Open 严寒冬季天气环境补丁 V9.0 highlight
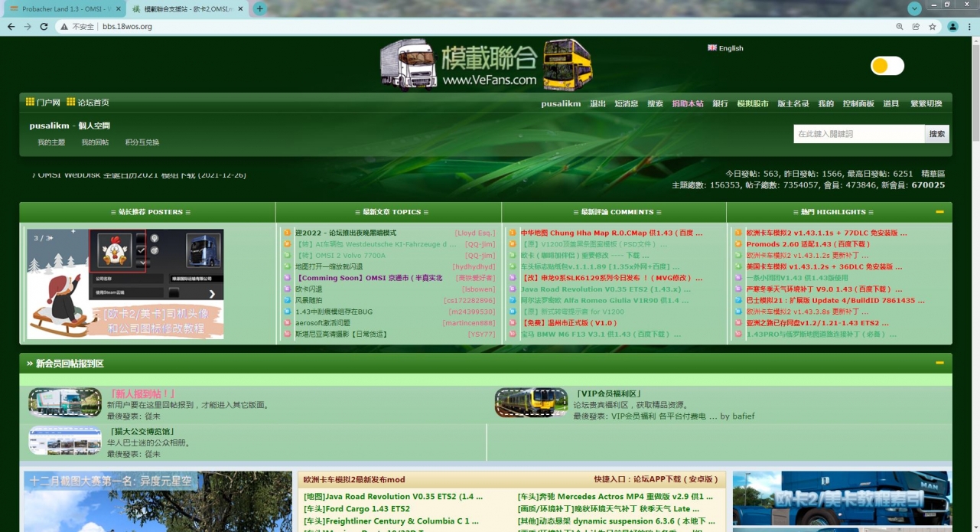The image size is (980, 532). [825, 289]
